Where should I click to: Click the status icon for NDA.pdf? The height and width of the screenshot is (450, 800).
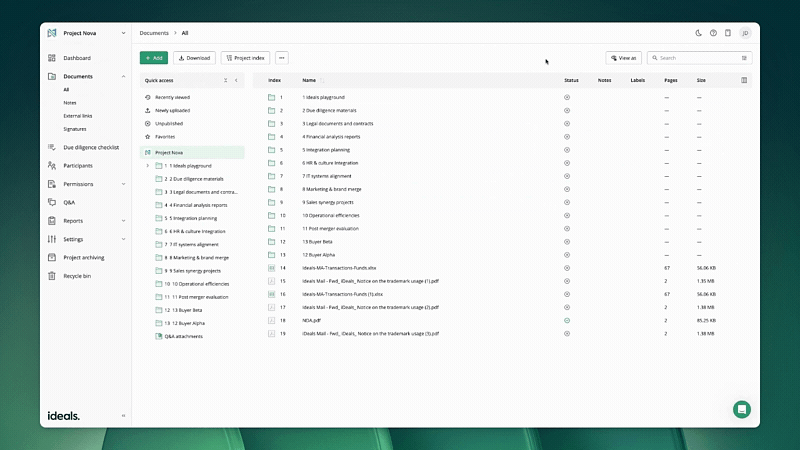pos(567,320)
